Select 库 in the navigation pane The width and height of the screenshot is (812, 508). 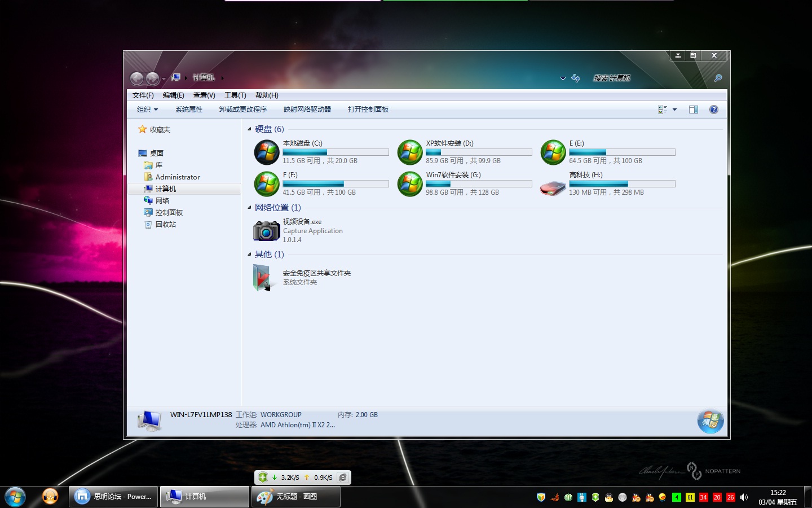[x=158, y=165]
